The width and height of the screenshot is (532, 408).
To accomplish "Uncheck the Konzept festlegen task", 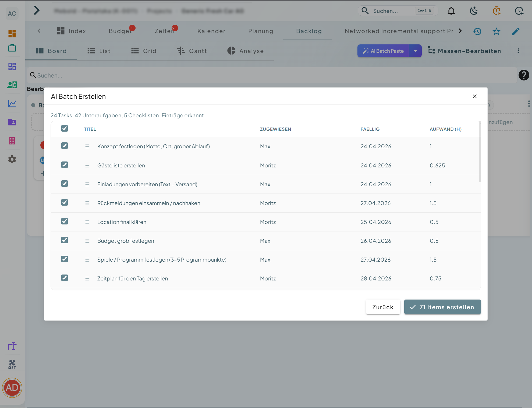I will pyautogui.click(x=65, y=146).
